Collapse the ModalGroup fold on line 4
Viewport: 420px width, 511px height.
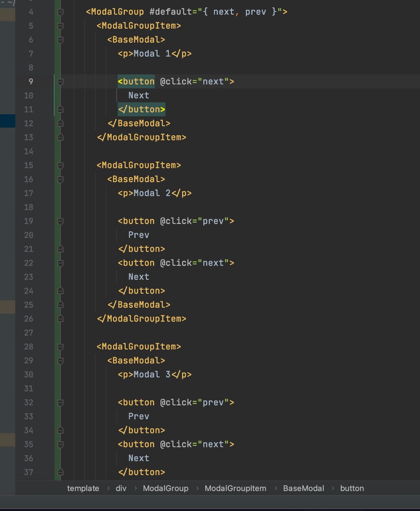(60, 12)
